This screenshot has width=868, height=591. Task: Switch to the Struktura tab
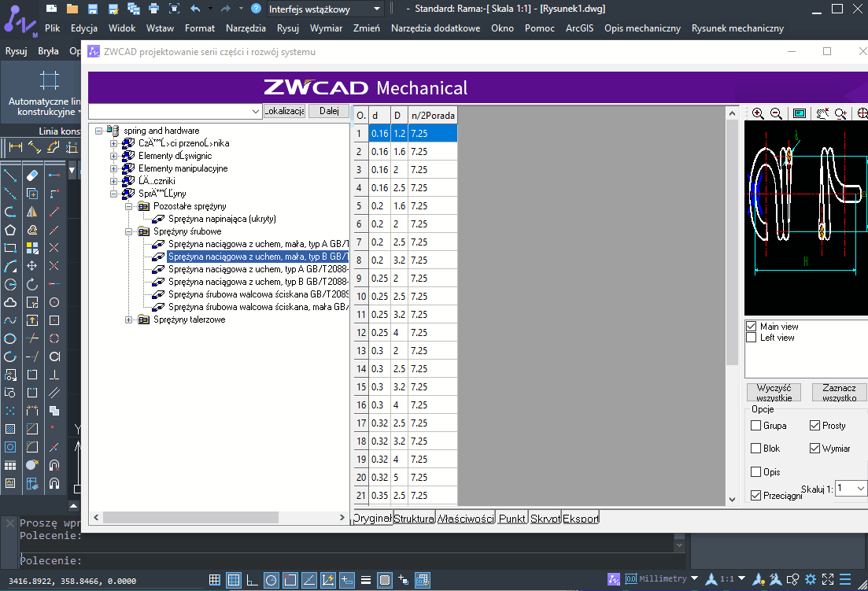(414, 519)
